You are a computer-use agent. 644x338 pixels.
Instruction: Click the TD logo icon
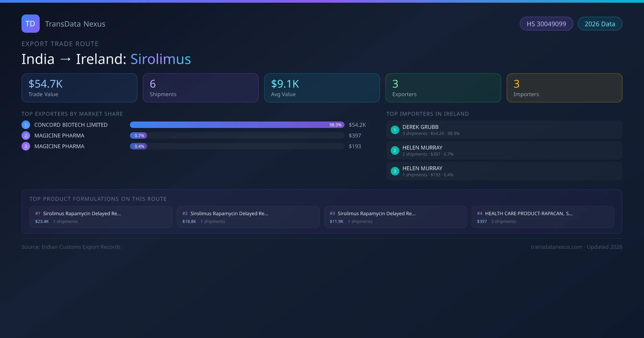[30, 24]
